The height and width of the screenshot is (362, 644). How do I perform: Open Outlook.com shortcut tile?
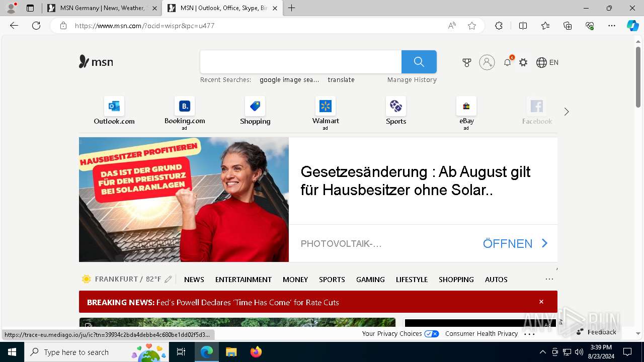coord(114,111)
